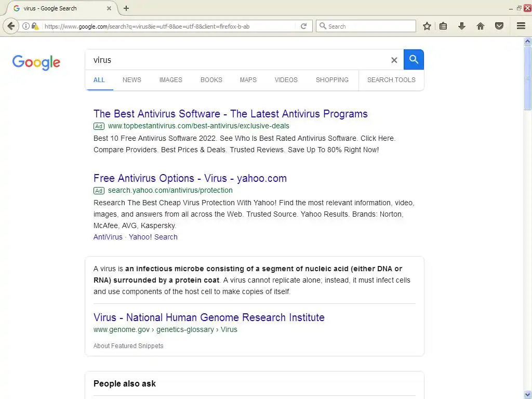Click 'About Featured Snippets' link
Screen dimensions: 532x399
click(128, 346)
